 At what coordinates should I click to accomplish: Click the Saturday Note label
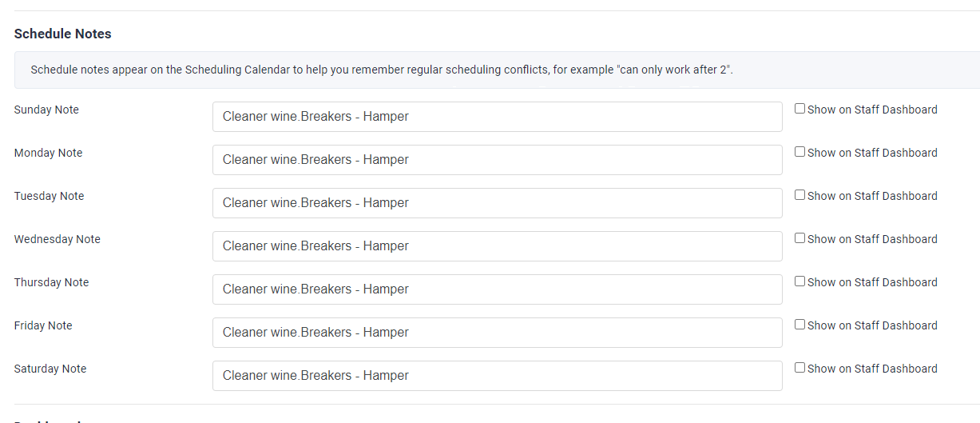(50, 369)
